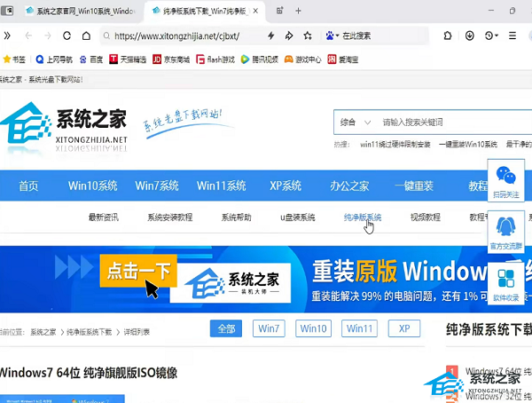The image size is (532, 403).
Task: Open the u盘装系统 submenu link
Action: tap(297, 217)
